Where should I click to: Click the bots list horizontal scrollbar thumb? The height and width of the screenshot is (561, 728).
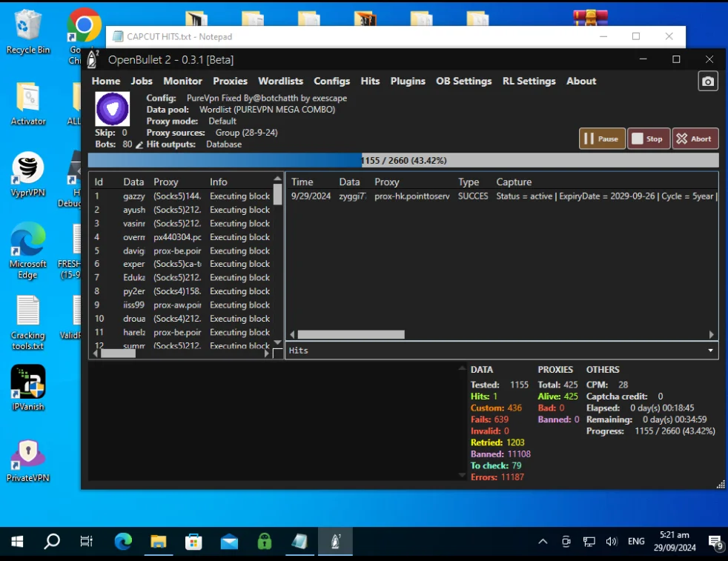pyautogui.click(x=119, y=353)
